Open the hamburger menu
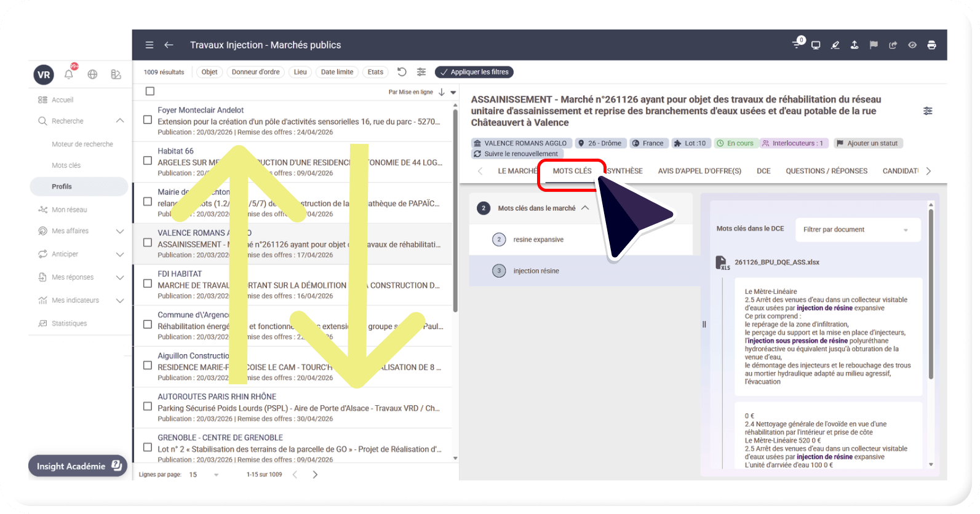980x514 pixels. pyautogui.click(x=149, y=45)
